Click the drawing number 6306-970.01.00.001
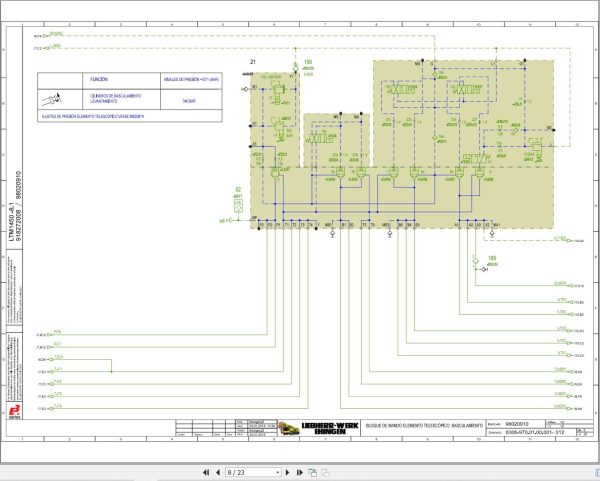The height and width of the screenshot is (481, 600). [x=535, y=432]
